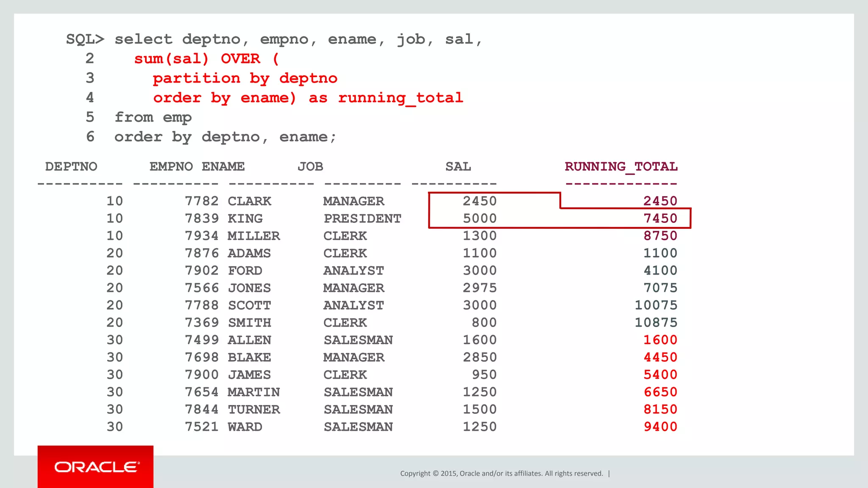The image size is (868, 488).
Task: Click employee number 7900
Action: [202, 375]
